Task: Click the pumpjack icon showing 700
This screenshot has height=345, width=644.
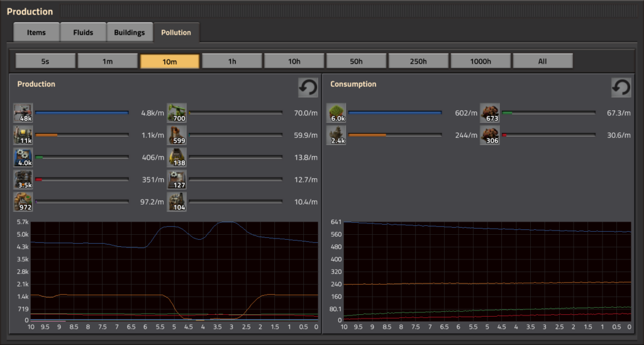Action: click(x=177, y=113)
